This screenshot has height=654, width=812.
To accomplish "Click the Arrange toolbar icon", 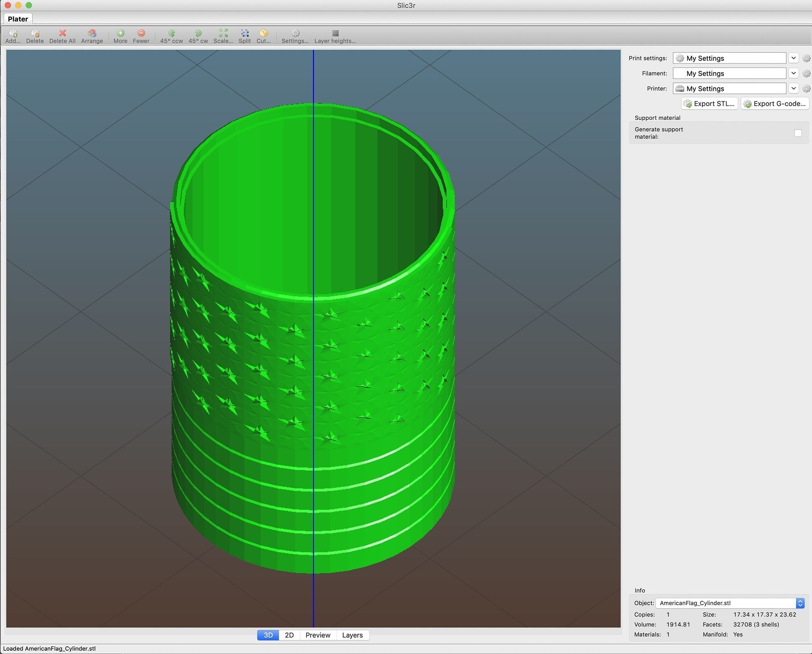I will click(x=92, y=33).
